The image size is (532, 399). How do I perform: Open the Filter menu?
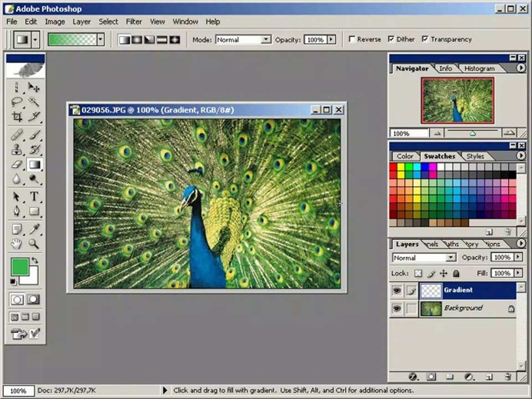pyautogui.click(x=134, y=22)
